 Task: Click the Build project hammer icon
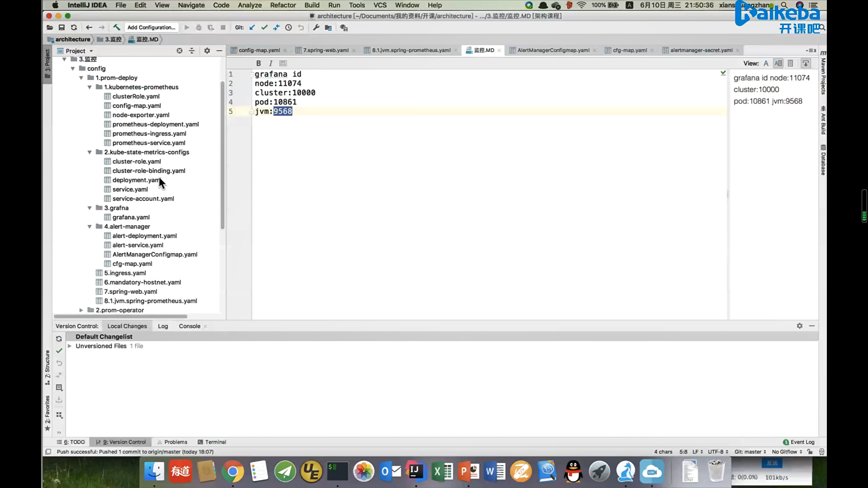pos(117,28)
